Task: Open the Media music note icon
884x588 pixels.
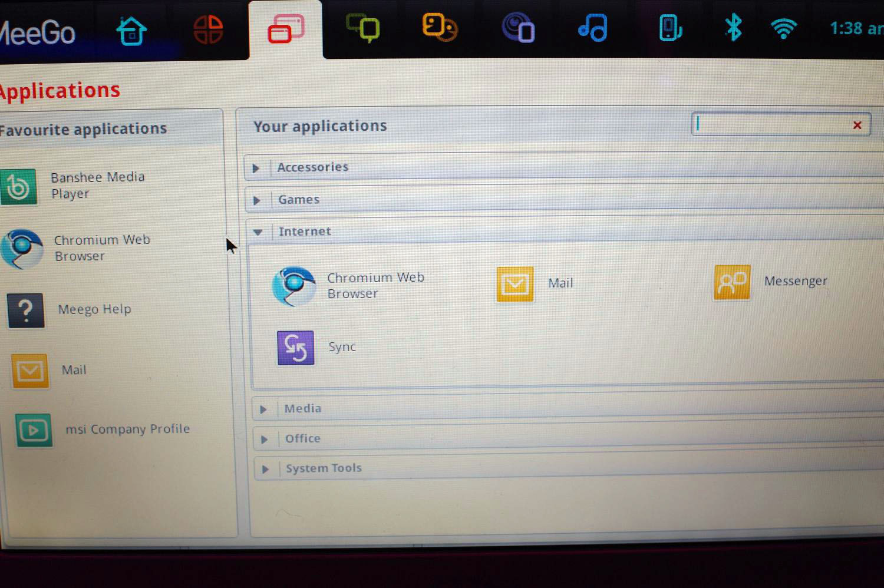Action: tap(593, 27)
